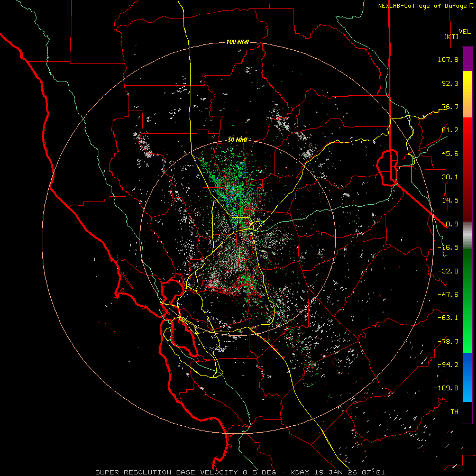
Task: Click the 14.5 velocity scale value
Action: click(x=450, y=200)
